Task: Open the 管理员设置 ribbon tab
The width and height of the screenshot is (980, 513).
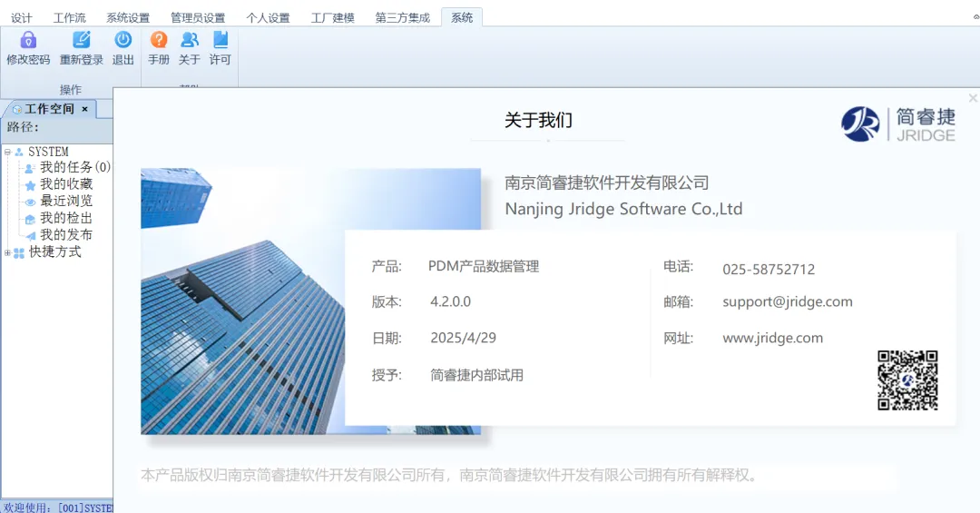Action: pyautogui.click(x=198, y=17)
